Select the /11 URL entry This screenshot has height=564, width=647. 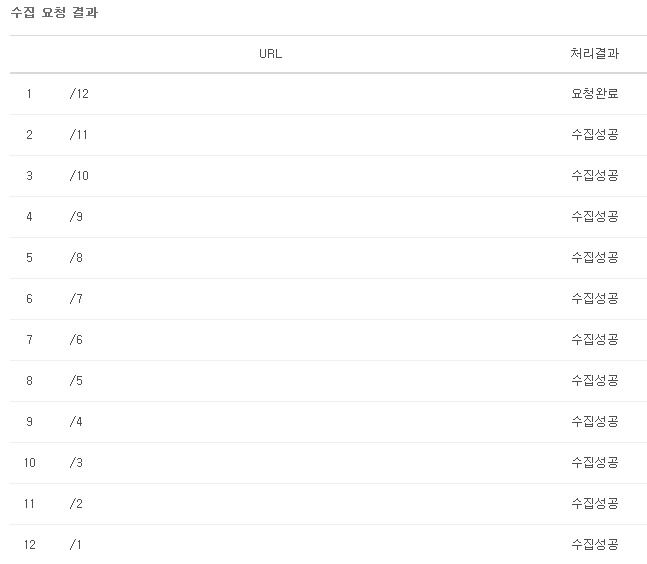click(x=79, y=135)
